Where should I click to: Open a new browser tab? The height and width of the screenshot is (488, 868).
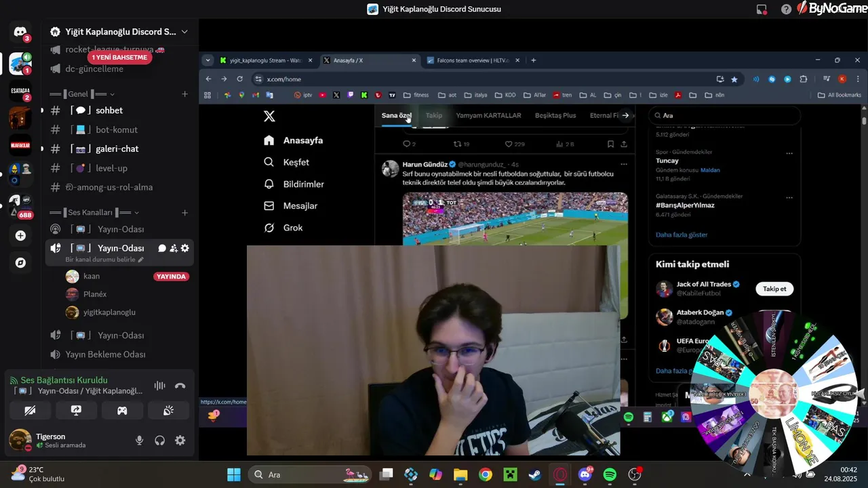click(534, 60)
